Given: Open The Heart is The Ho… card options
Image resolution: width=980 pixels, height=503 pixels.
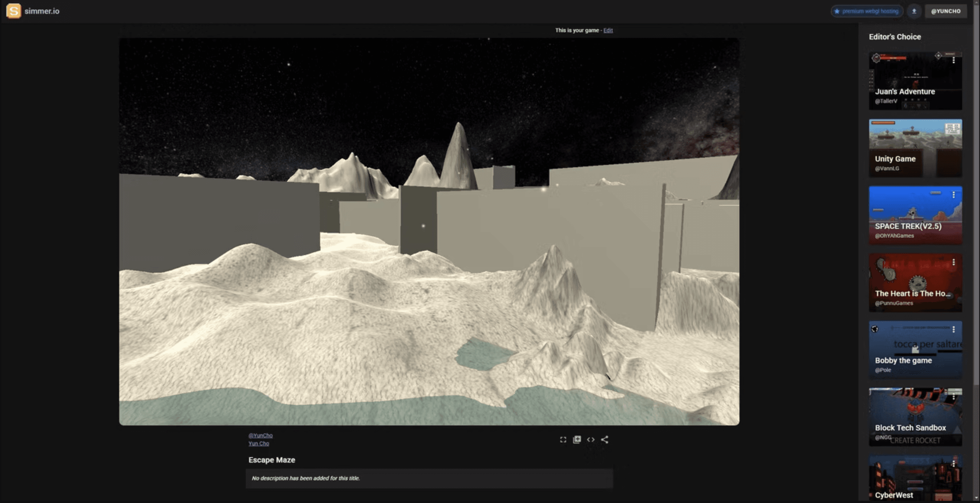Looking at the screenshot, I should [953, 262].
